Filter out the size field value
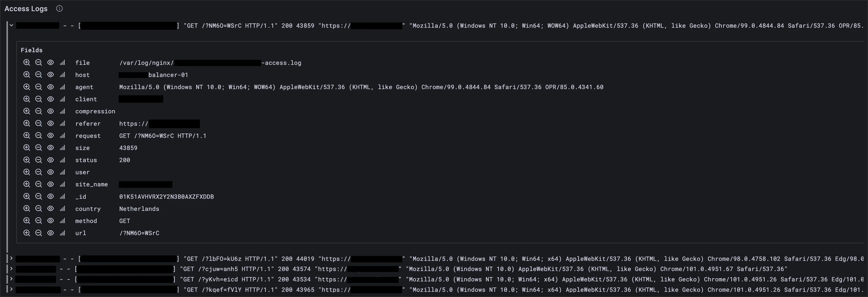Screen dimensions: 868x297 (38, 148)
